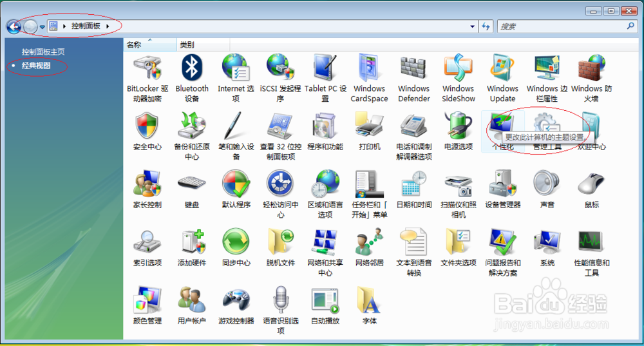The image size is (644, 346).
Task: Open 日期和时间 icon
Action: click(413, 184)
